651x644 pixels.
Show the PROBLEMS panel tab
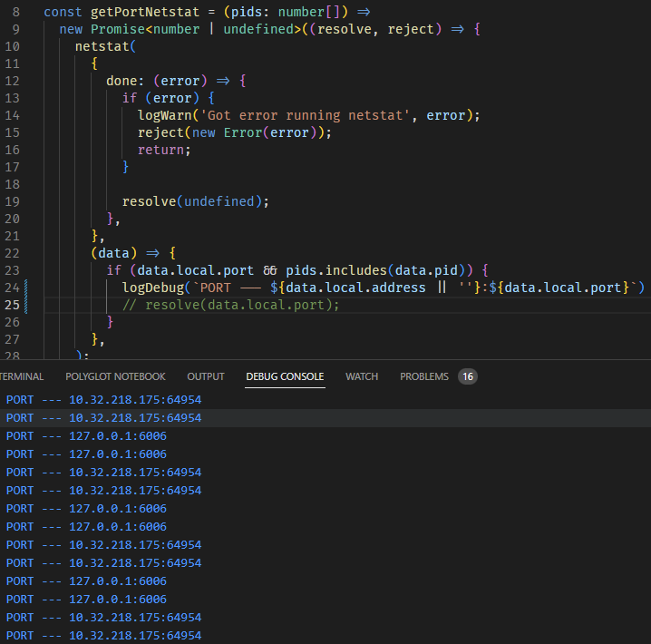(424, 376)
